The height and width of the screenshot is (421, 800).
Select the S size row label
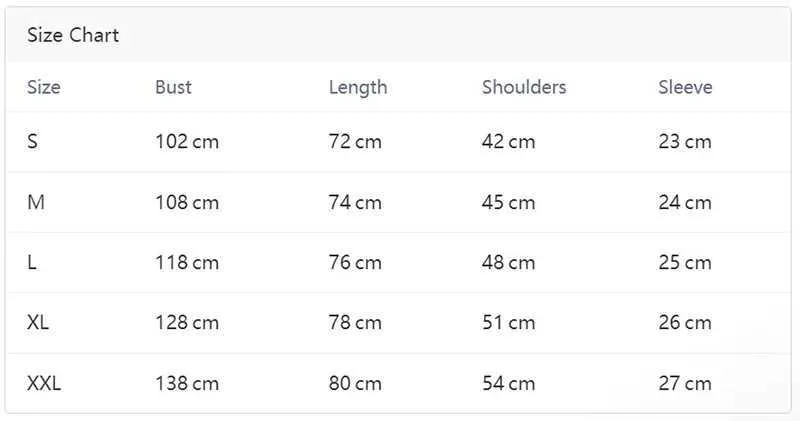33,142
